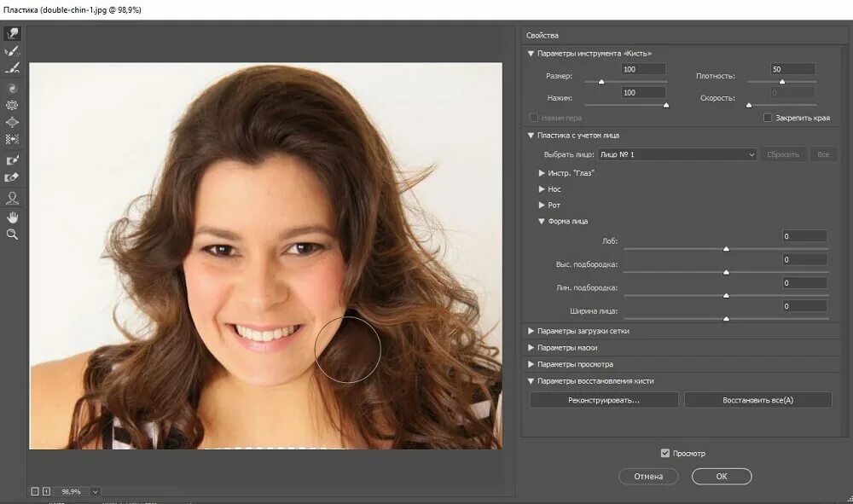Click the Нажим value field

(x=643, y=92)
